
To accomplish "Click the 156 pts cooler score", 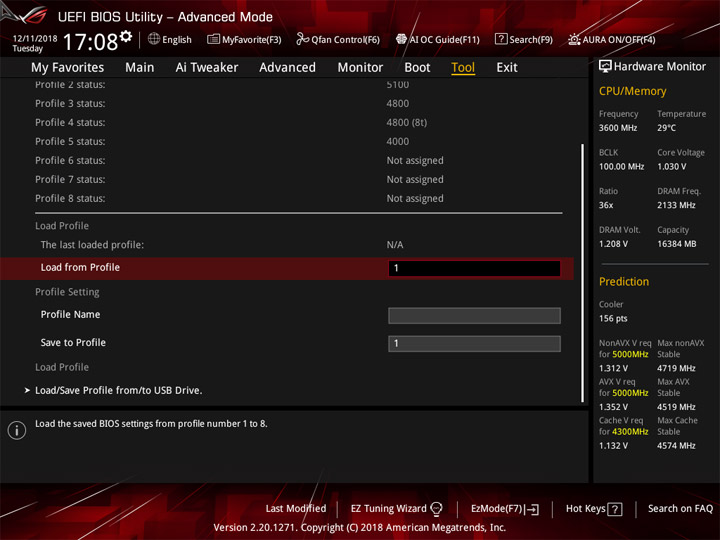I will pos(613,319).
